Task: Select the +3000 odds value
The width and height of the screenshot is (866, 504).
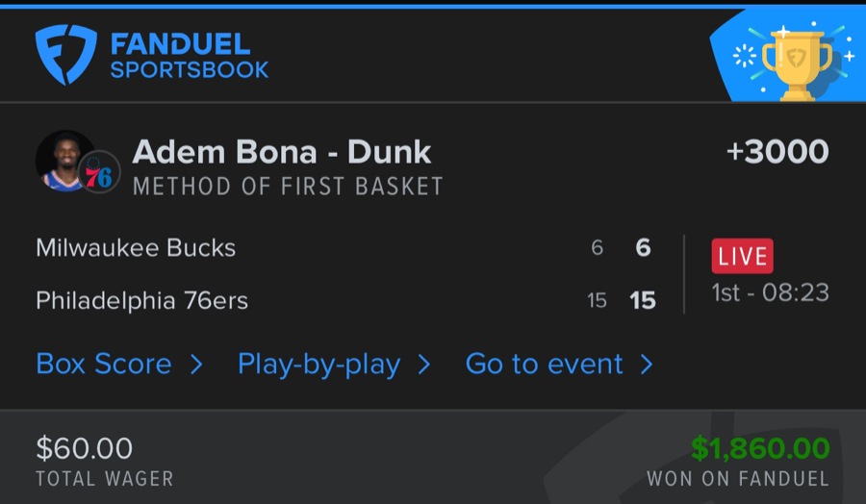Action: (777, 152)
